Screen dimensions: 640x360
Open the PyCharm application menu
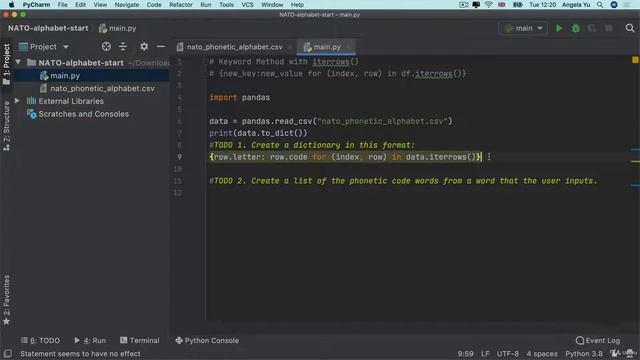[36, 5]
